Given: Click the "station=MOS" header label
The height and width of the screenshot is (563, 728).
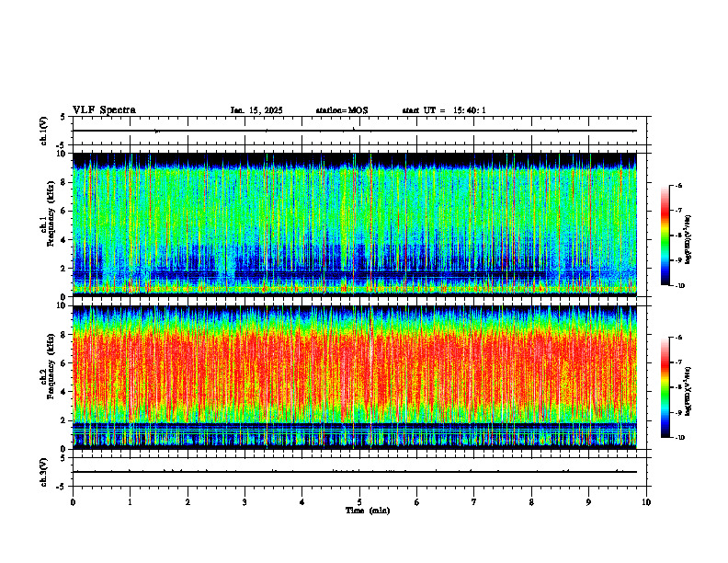Looking at the screenshot, I should click(x=342, y=110).
